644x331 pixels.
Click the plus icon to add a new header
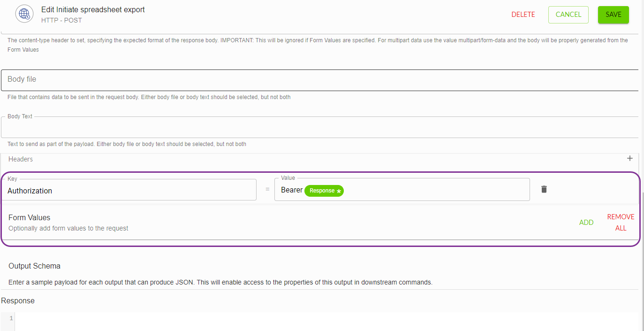(x=630, y=159)
